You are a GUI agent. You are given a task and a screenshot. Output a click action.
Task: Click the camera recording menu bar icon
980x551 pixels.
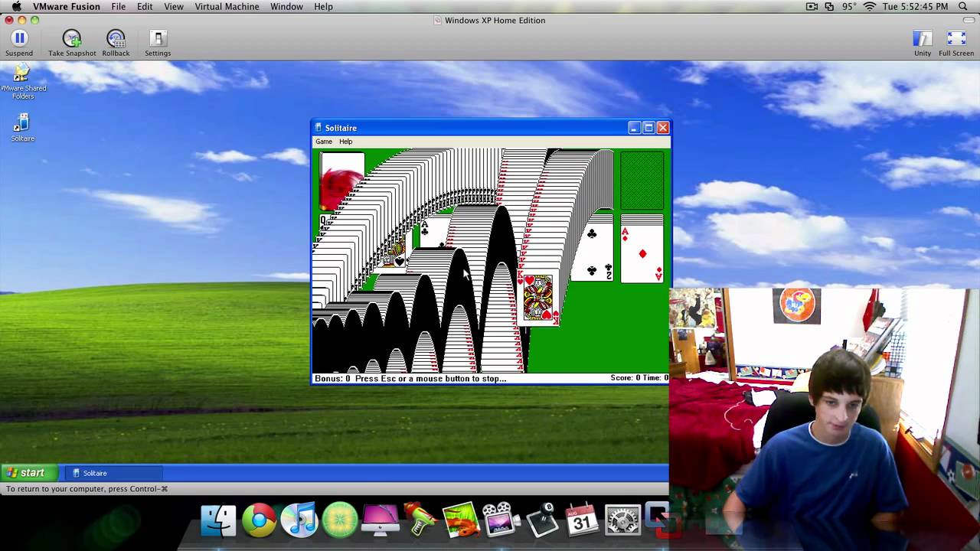coord(812,7)
